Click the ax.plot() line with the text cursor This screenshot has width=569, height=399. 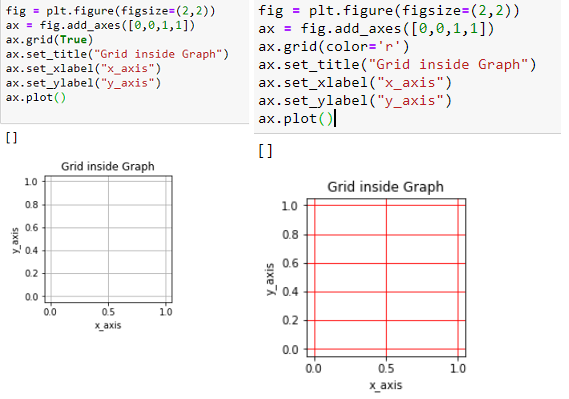(x=296, y=119)
